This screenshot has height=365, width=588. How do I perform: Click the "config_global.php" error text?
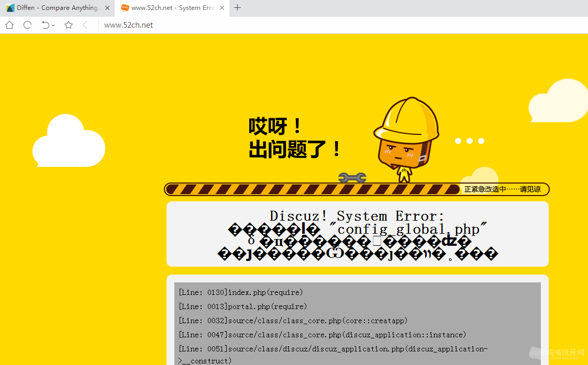(408, 229)
